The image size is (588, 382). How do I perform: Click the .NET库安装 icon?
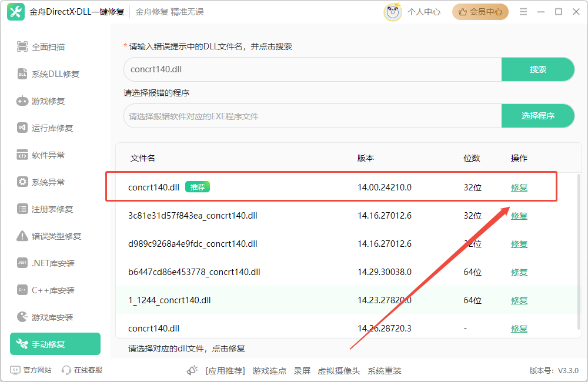[x=22, y=263]
